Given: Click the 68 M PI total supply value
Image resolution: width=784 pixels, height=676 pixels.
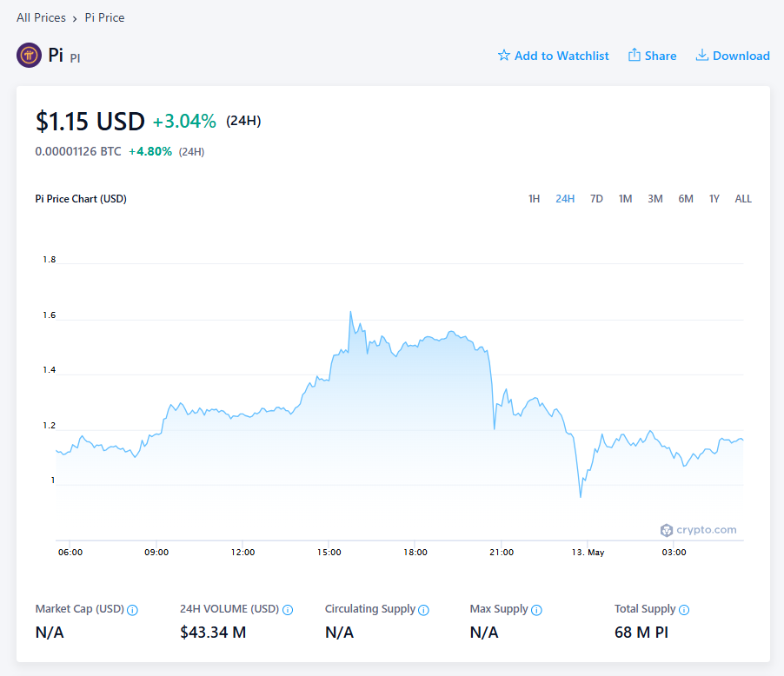Looking at the screenshot, I should click(x=641, y=632).
